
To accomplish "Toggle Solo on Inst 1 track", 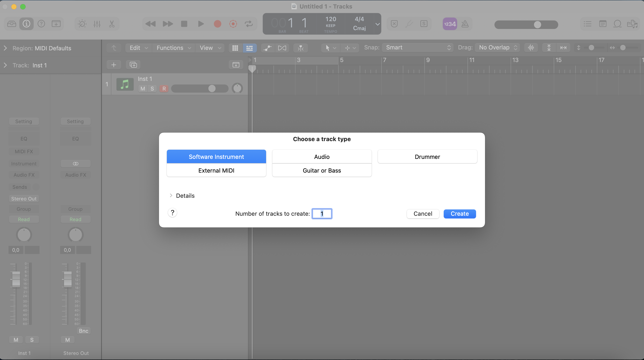I will (x=152, y=89).
